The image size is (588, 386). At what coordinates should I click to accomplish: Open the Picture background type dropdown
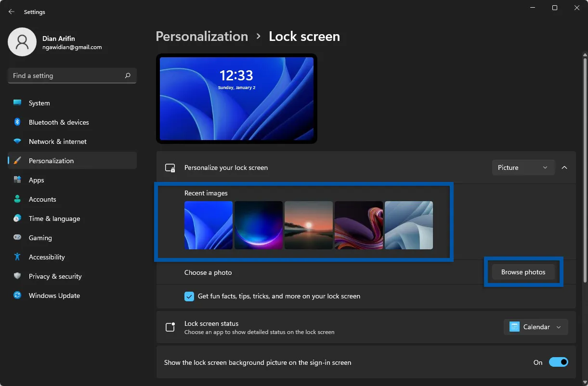click(523, 167)
